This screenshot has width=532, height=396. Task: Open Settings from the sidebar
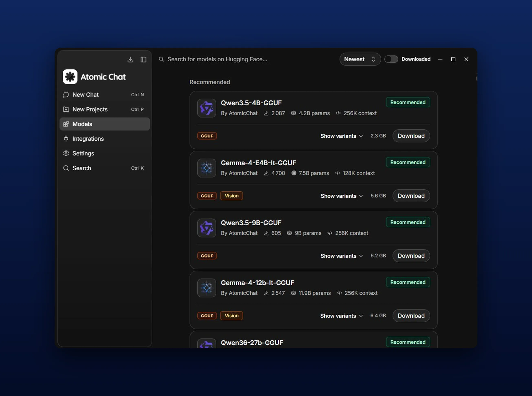tap(105, 153)
